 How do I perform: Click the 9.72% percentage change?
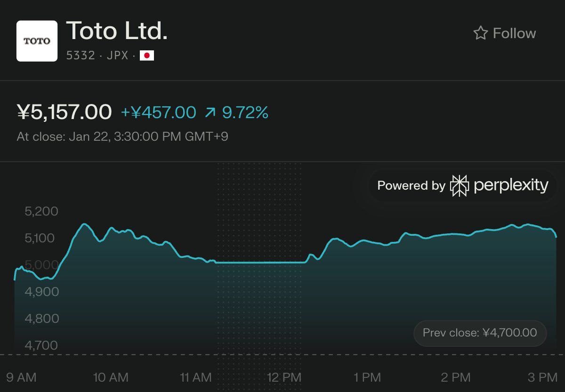(245, 113)
